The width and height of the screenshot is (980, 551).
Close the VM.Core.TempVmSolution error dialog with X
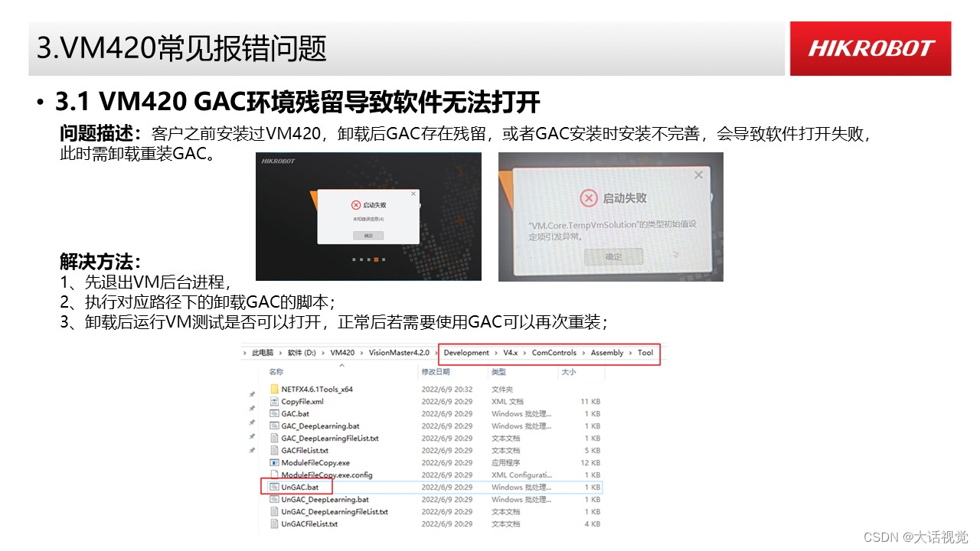[697, 175]
